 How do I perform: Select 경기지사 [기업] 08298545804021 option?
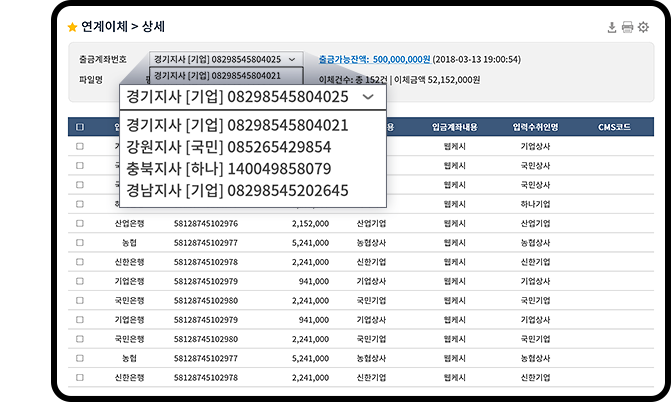237,125
